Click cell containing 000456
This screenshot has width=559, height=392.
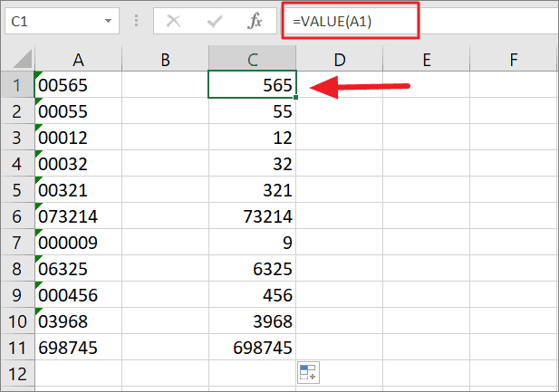78,295
